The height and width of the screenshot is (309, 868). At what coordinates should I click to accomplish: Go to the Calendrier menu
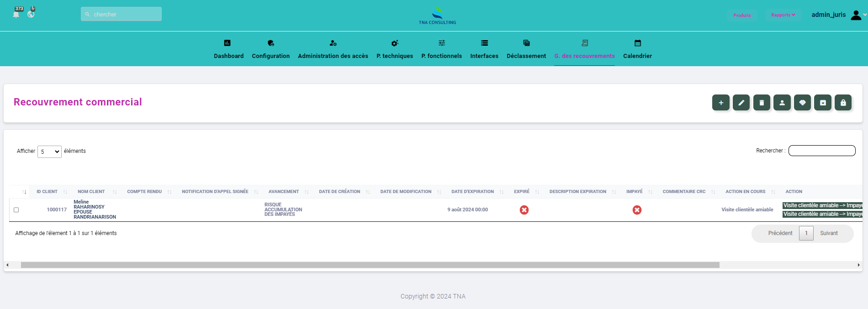[x=637, y=49]
